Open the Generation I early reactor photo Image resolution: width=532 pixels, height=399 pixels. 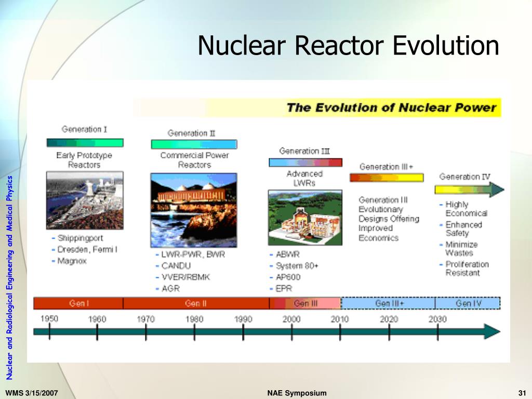pos(85,201)
